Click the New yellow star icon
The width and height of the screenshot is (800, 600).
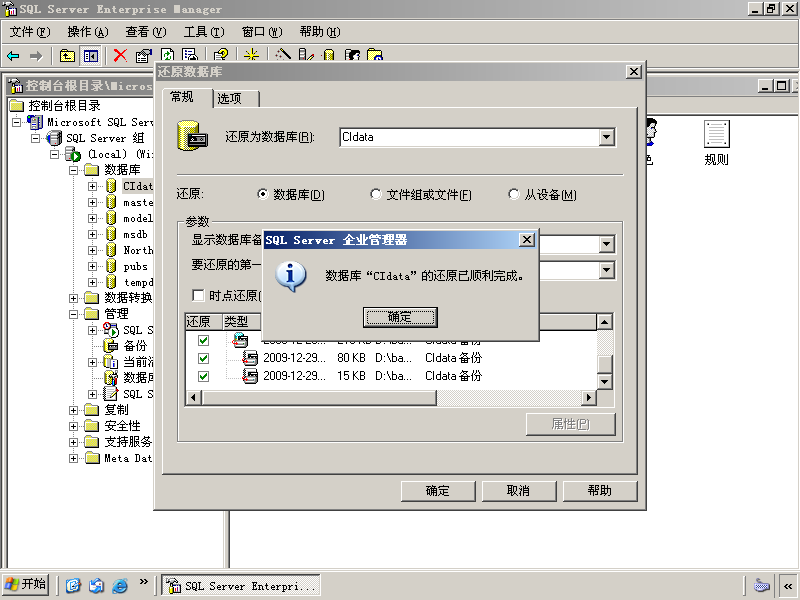[x=252, y=55]
